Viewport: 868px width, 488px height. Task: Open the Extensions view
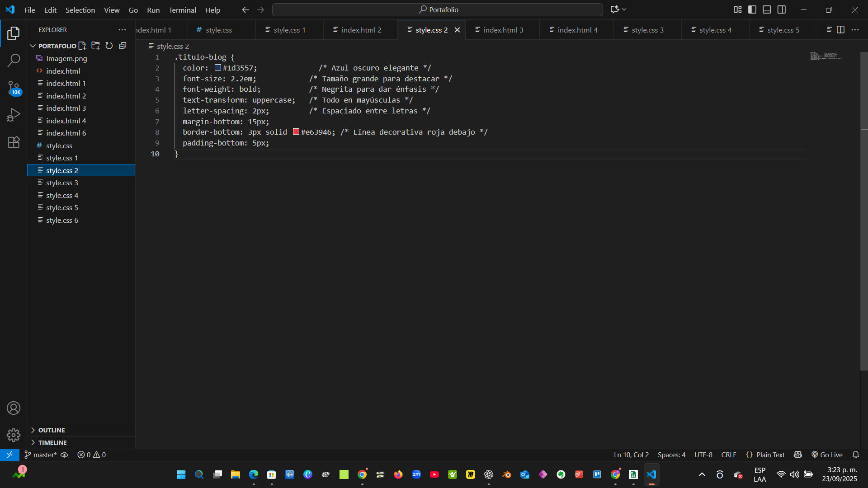(14, 142)
